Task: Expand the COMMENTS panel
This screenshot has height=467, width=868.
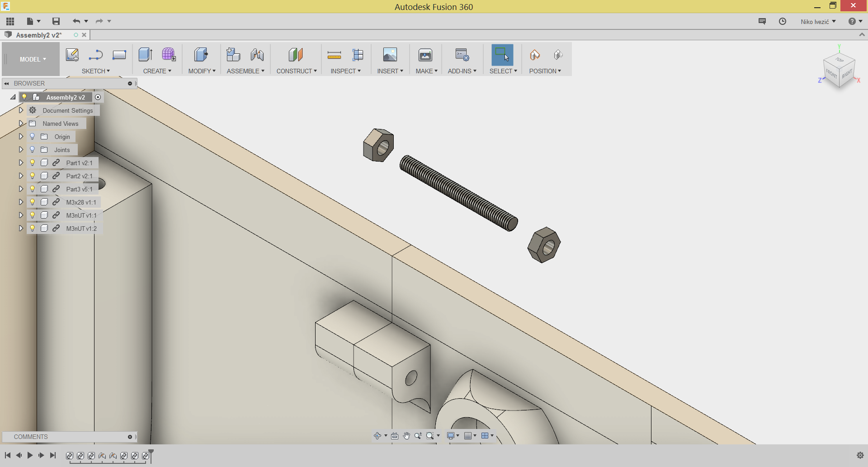Action: click(130, 437)
